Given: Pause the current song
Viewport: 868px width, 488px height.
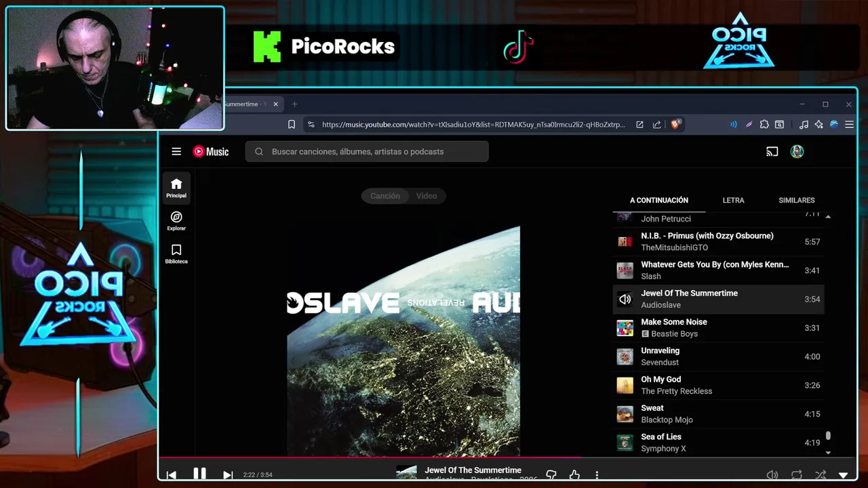Looking at the screenshot, I should (199, 474).
